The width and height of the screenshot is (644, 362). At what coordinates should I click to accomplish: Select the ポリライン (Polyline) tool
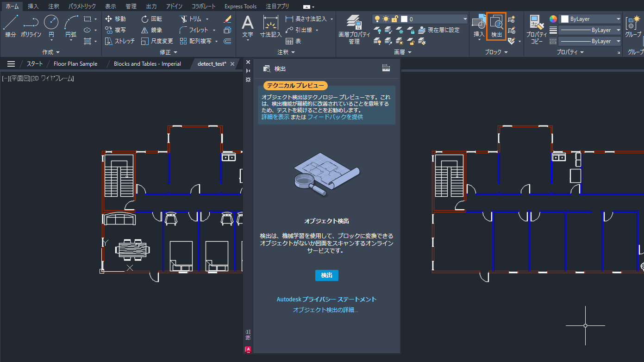pos(31,26)
